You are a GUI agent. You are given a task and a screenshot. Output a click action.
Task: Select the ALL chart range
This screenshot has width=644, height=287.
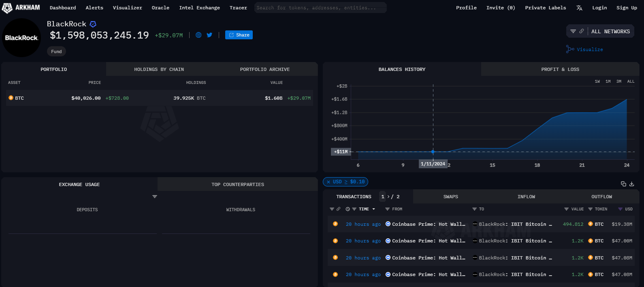coord(631,81)
